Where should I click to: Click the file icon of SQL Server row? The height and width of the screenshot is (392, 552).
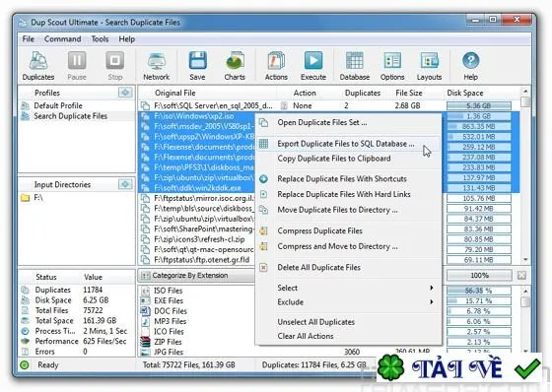coord(145,105)
